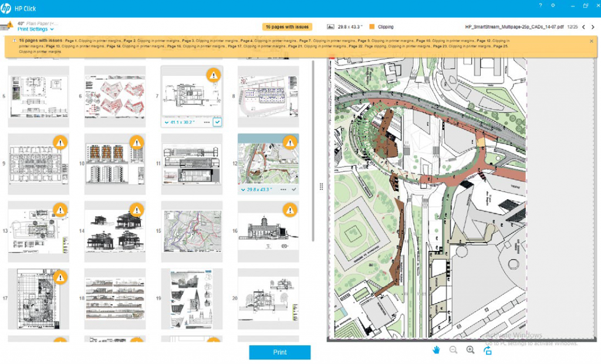Image resolution: width=601 pixels, height=364 pixels.
Task: Select page 8 thumbnail
Action: (x=268, y=97)
